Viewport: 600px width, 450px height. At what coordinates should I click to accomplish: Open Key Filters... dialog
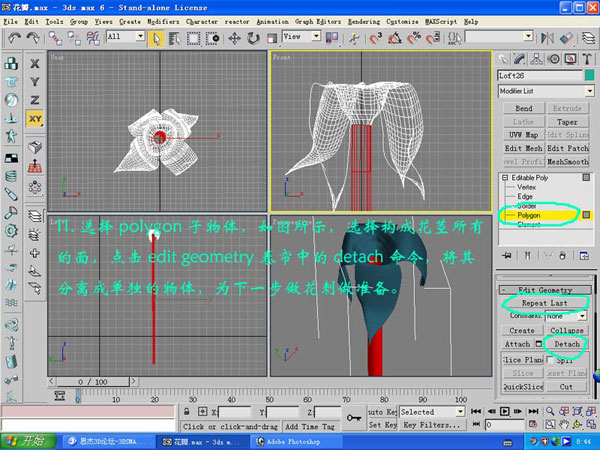[x=432, y=425]
